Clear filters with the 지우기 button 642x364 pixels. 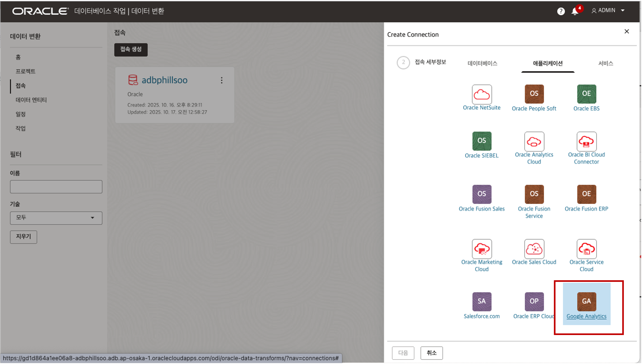coord(23,237)
